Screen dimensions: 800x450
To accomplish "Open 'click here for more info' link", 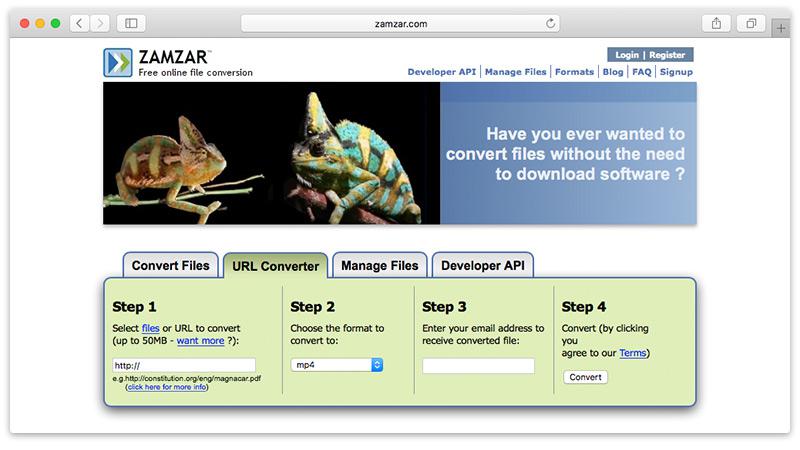I will (167, 387).
